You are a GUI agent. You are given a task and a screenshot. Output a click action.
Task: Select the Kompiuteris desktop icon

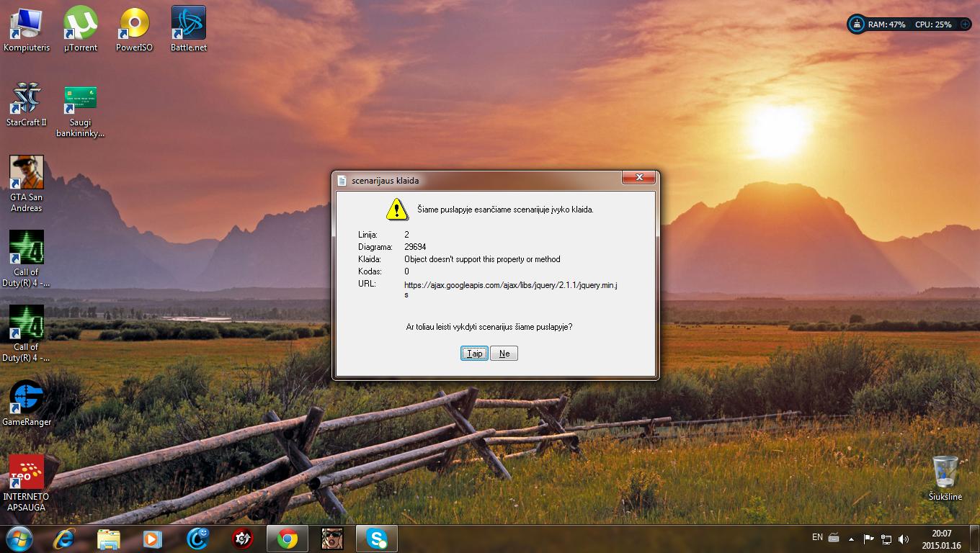click(x=27, y=30)
